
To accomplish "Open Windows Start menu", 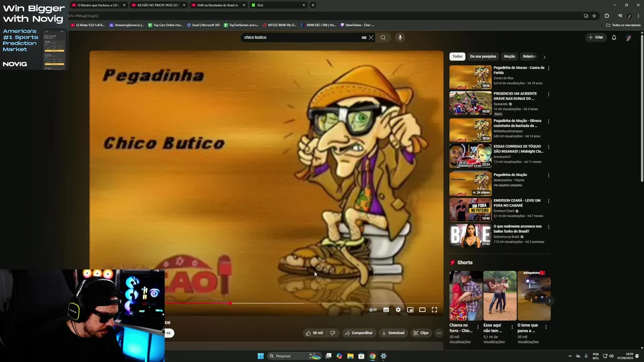I will pyautogui.click(x=261, y=356).
